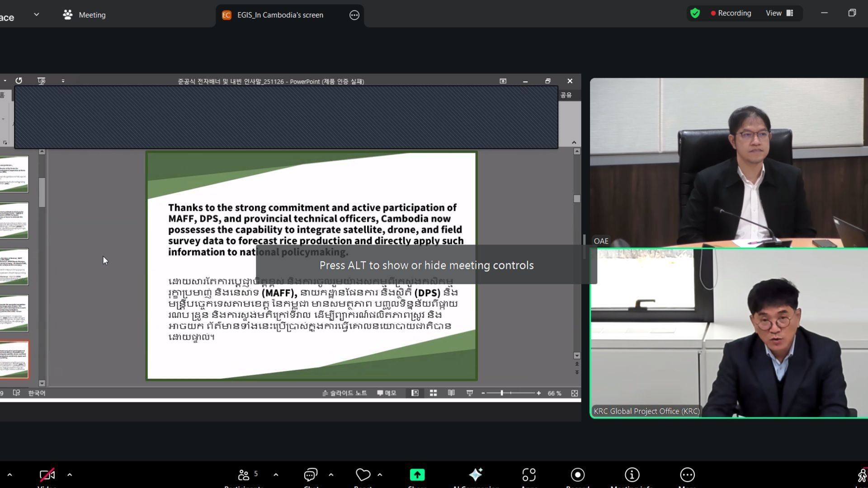
Task: Open the View layout dropdown
Action: click(x=779, y=13)
